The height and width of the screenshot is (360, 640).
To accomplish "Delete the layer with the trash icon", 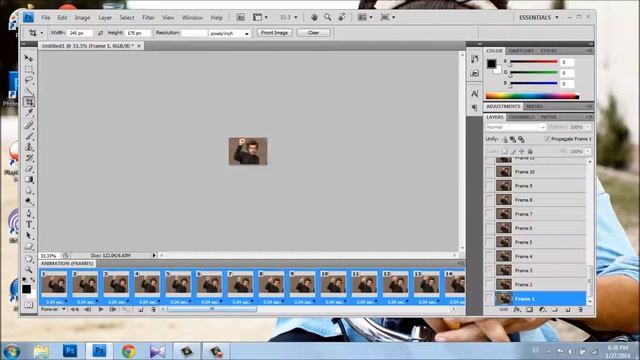I will point(580,310).
